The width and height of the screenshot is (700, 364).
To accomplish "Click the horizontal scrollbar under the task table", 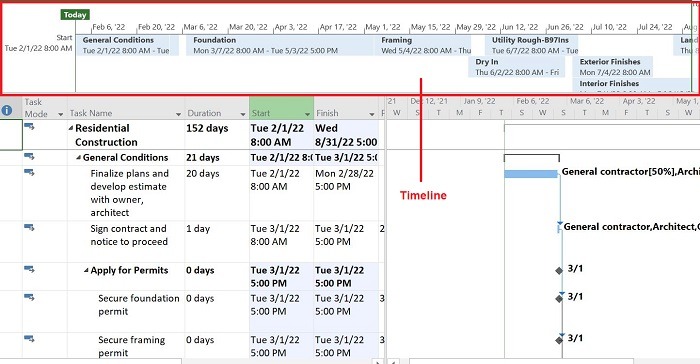I will 91,361.
